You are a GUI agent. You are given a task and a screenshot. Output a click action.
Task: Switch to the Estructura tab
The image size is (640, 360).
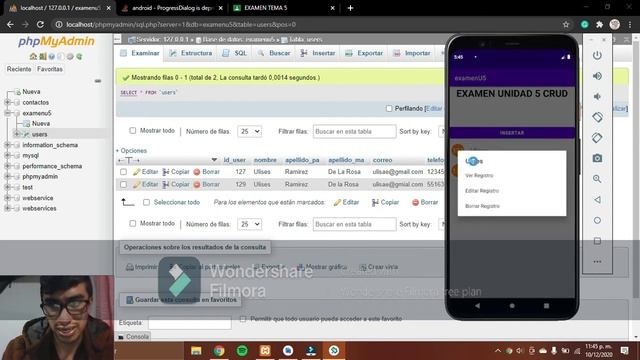[x=191, y=53]
